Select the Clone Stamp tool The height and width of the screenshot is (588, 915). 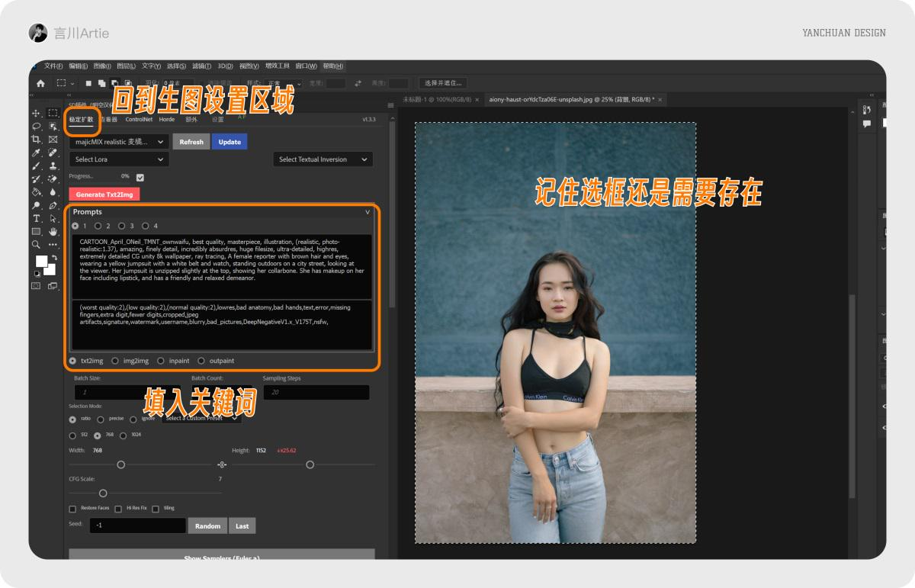[52, 165]
